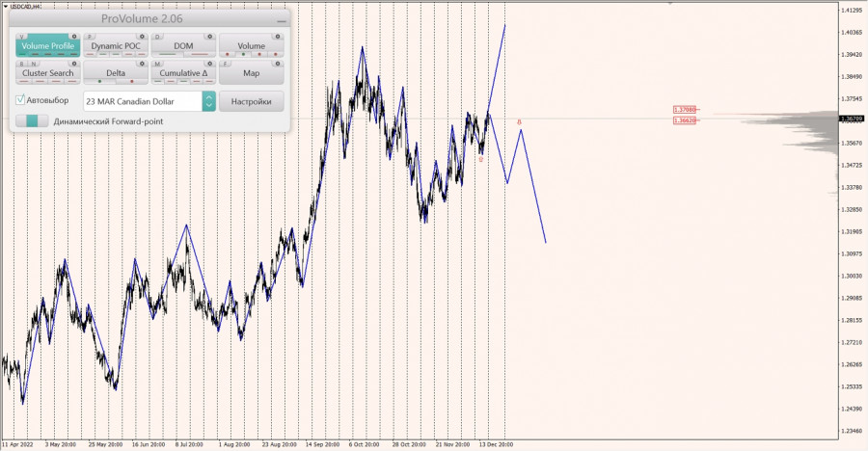The image size is (868, 451).
Task: Enable the Delta indicator
Action: point(116,73)
